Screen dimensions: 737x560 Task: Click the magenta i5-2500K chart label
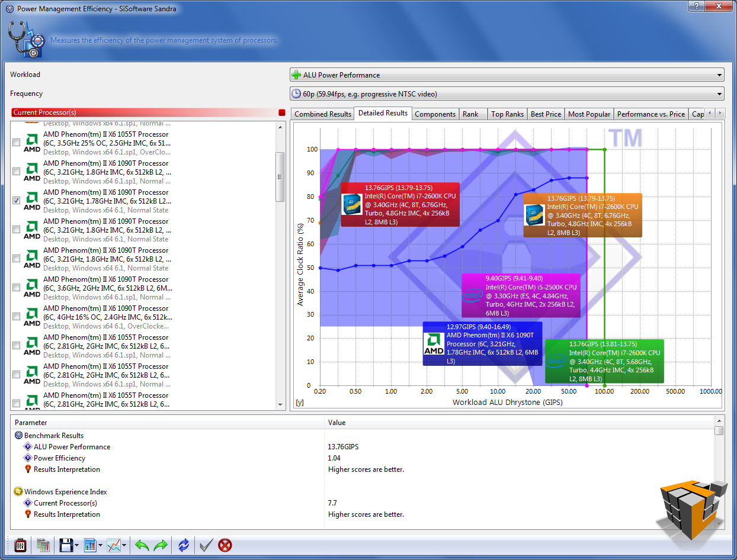coord(521,295)
